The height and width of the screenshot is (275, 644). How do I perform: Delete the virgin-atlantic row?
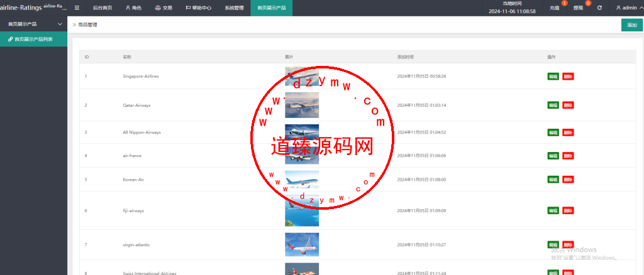point(568,245)
